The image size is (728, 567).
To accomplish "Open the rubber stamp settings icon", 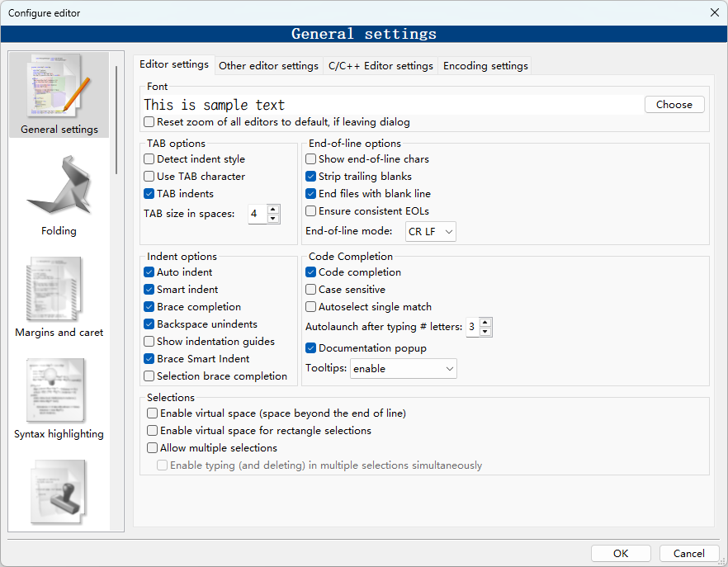I will click(59, 492).
